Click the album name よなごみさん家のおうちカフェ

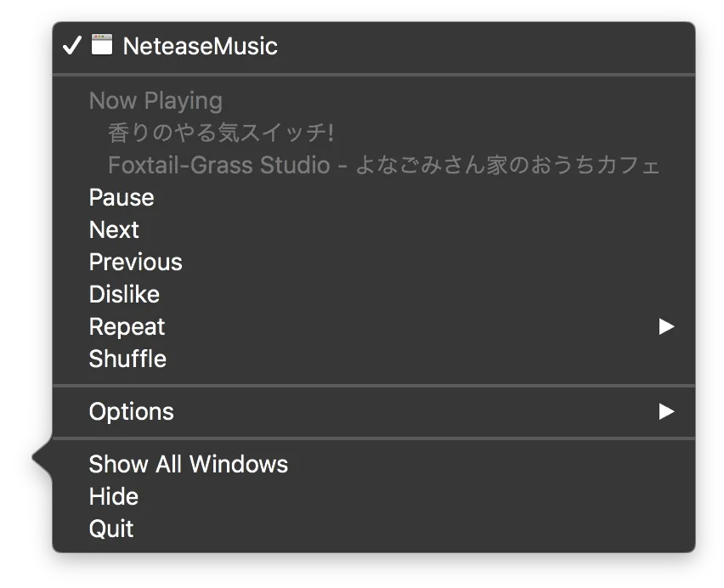pyautogui.click(x=507, y=165)
